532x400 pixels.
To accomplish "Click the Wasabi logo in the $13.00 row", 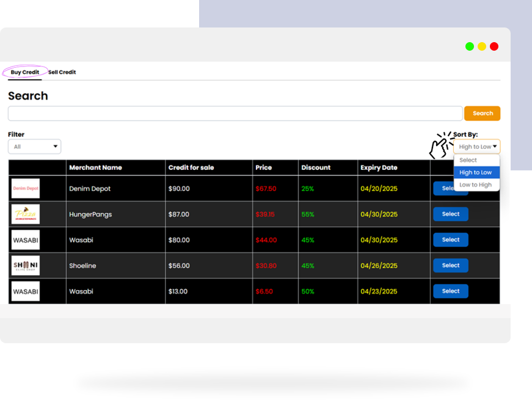I will 26,291.
